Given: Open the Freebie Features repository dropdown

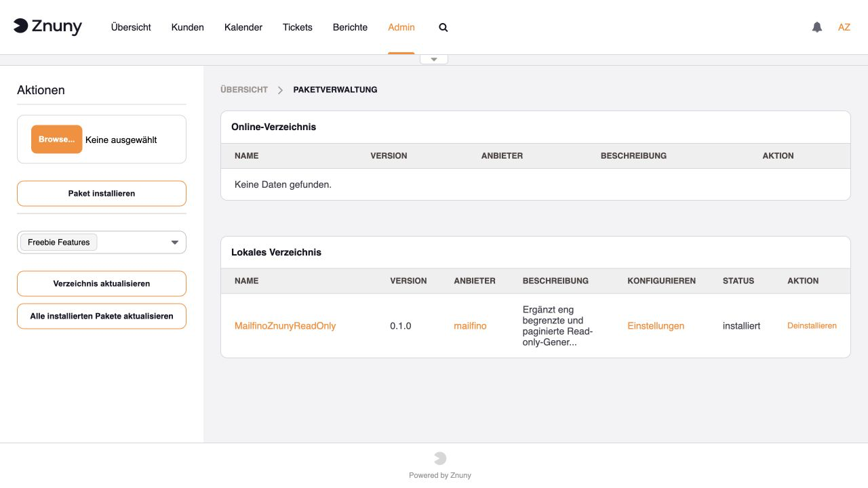Looking at the screenshot, I should coord(102,242).
